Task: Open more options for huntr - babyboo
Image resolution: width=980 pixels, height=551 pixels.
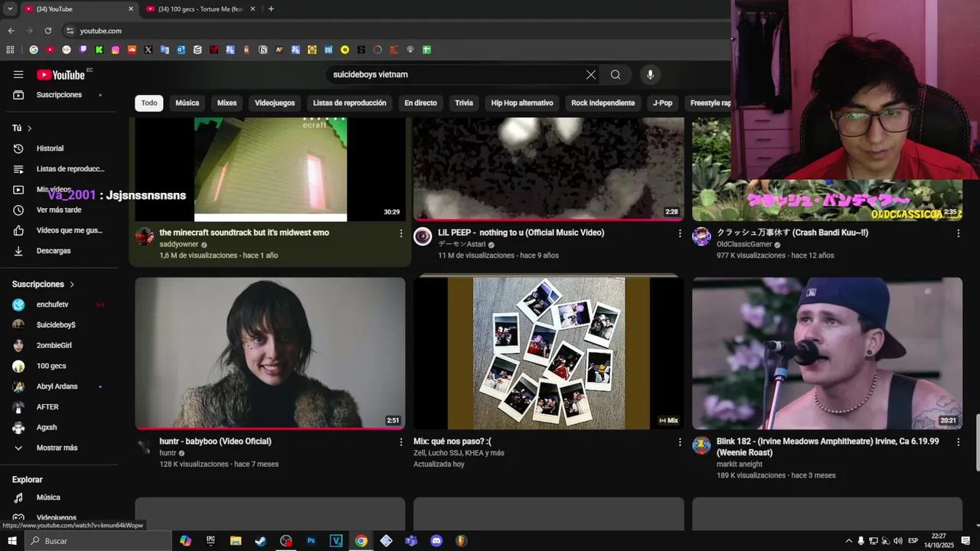Action: [400, 442]
